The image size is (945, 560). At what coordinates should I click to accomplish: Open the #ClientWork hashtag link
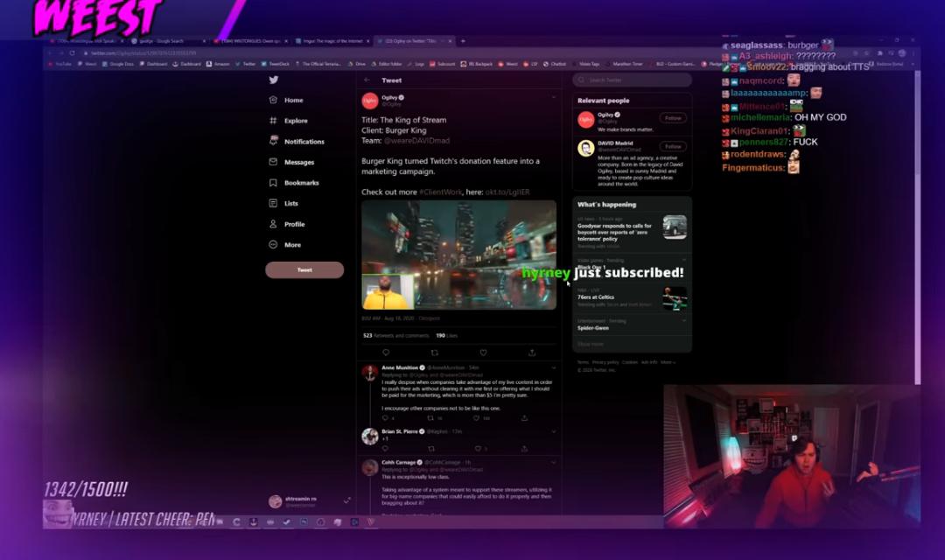tap(440, 192)
